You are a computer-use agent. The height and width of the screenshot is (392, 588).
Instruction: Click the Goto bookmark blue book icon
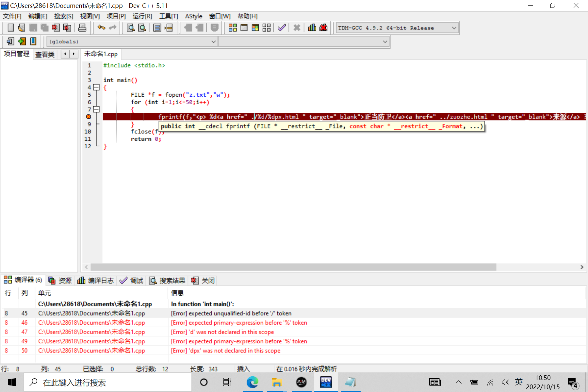(x=33, y=41)
